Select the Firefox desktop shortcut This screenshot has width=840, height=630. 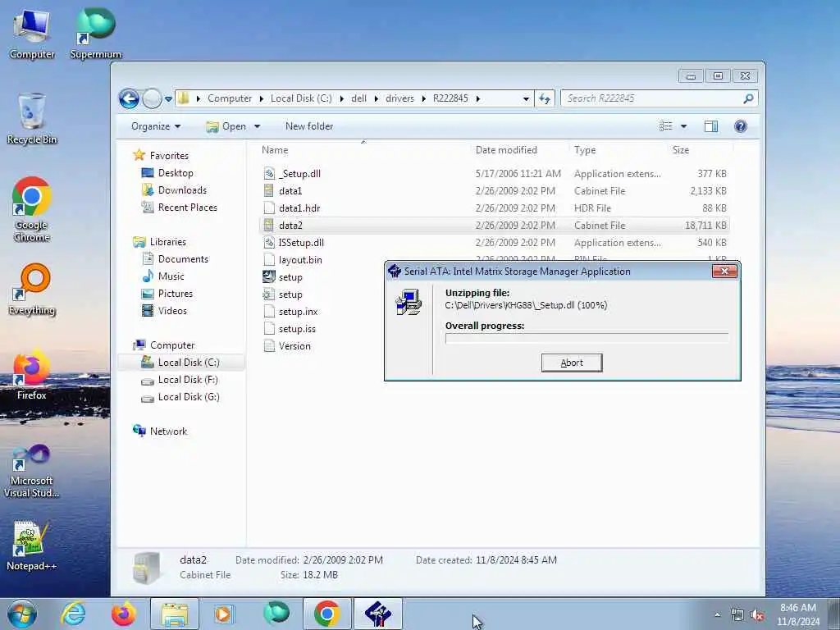[x=32, y=375]
